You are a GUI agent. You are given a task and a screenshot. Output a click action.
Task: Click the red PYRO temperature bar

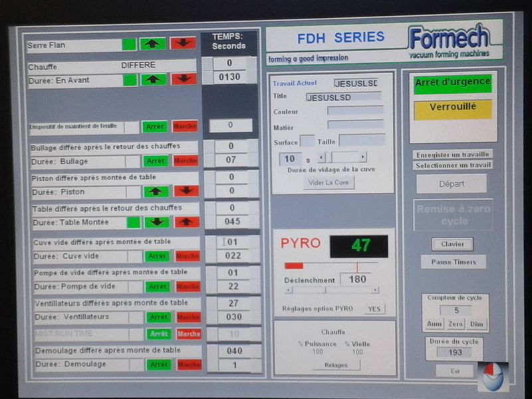pos(294,266)
